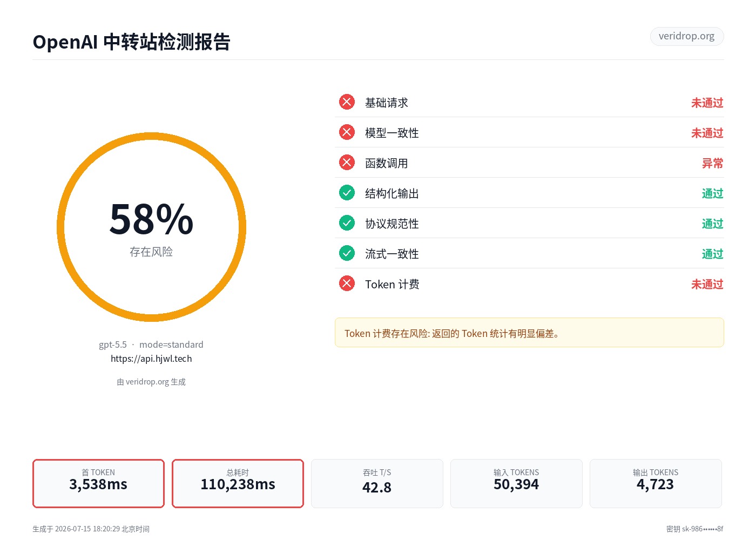Click the Token 计费存在风险 warning banner
This screenshot has height=540, width=756.
point(529,333)
